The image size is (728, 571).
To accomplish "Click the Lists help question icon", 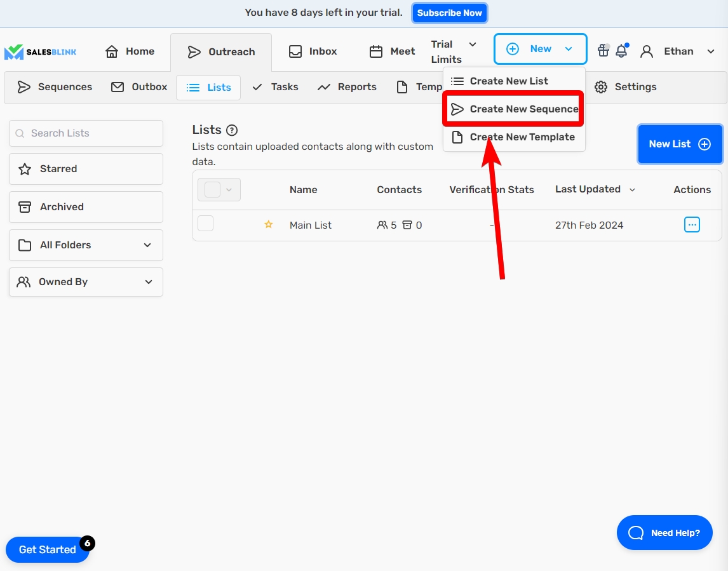I will [232, 130].
